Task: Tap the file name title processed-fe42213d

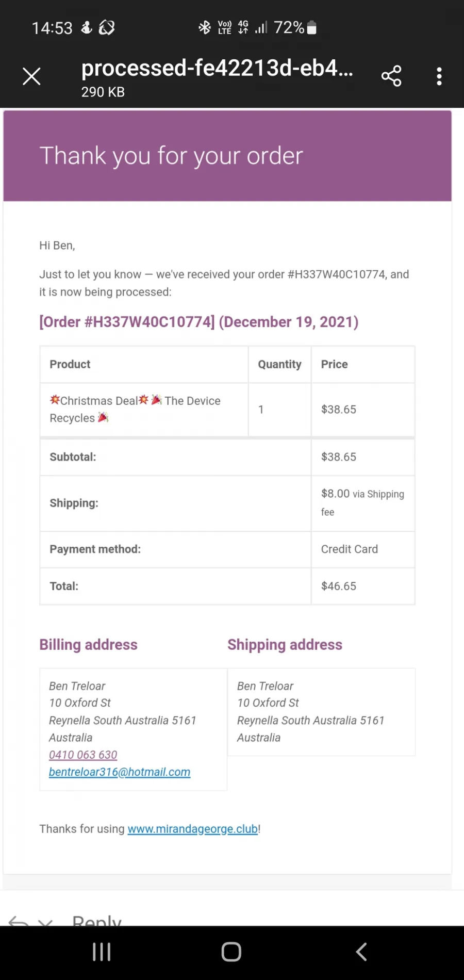Action: pos(217,68)
